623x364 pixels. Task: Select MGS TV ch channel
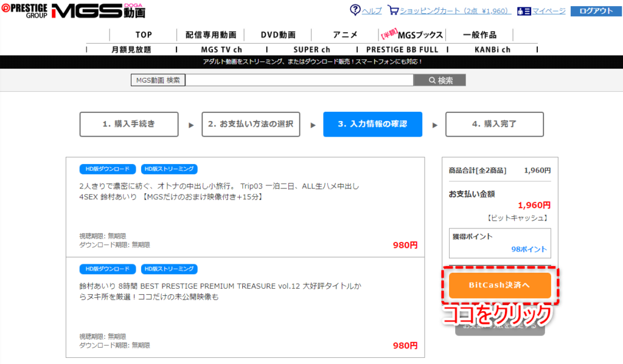221,50
